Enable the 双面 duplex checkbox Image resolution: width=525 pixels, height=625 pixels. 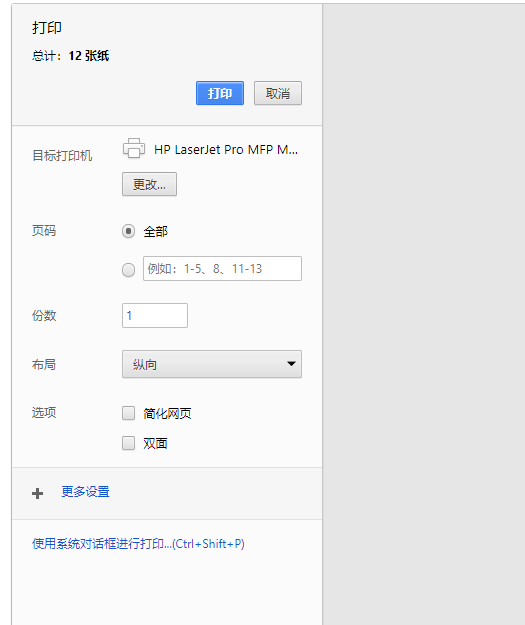click(128, 443)
